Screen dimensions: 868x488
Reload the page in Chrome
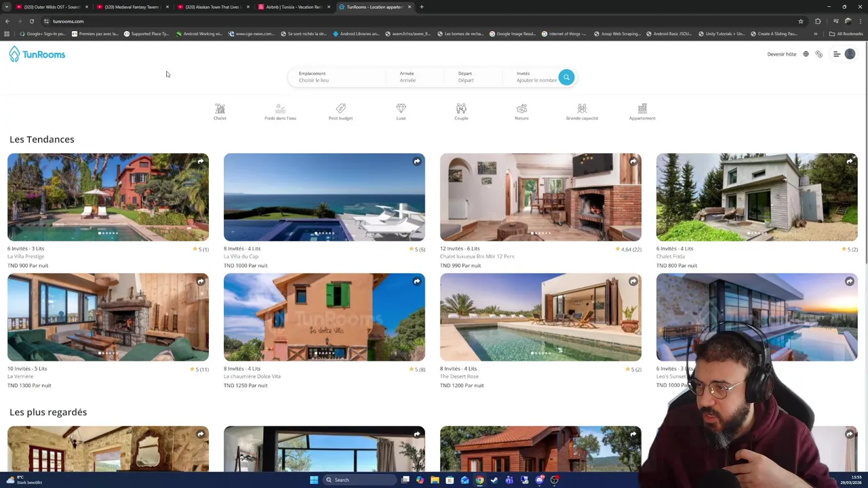click(31, 21)
